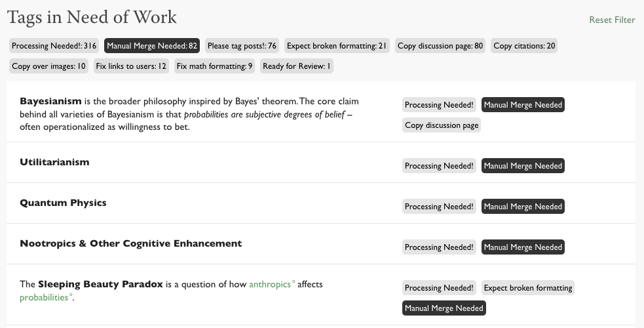
Task: Click the 'Tags in Need of Work' heading
Action: tap(92, 18)
